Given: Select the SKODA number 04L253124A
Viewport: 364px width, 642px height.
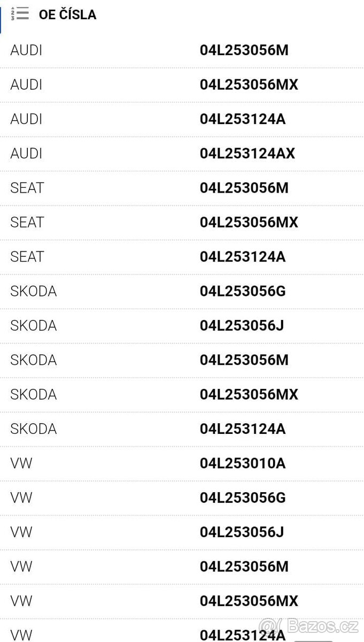Looking at the screenshot, I should [243, 429].
